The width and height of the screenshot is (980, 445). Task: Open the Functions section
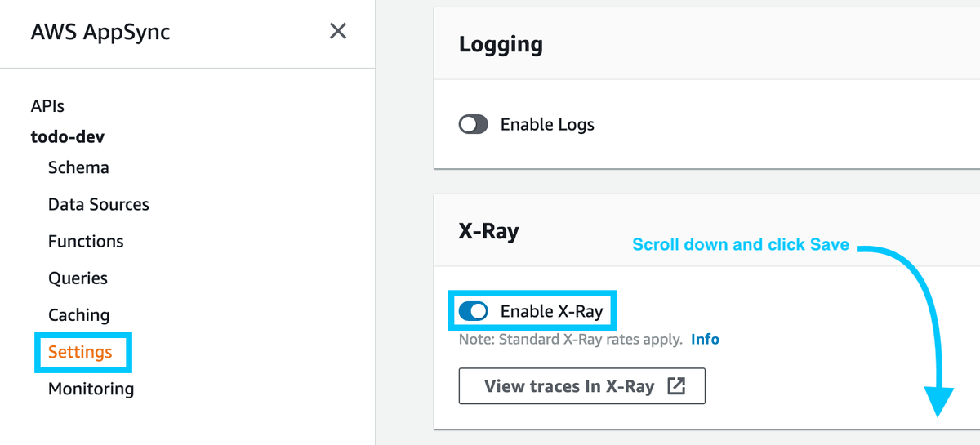point(86,241)
